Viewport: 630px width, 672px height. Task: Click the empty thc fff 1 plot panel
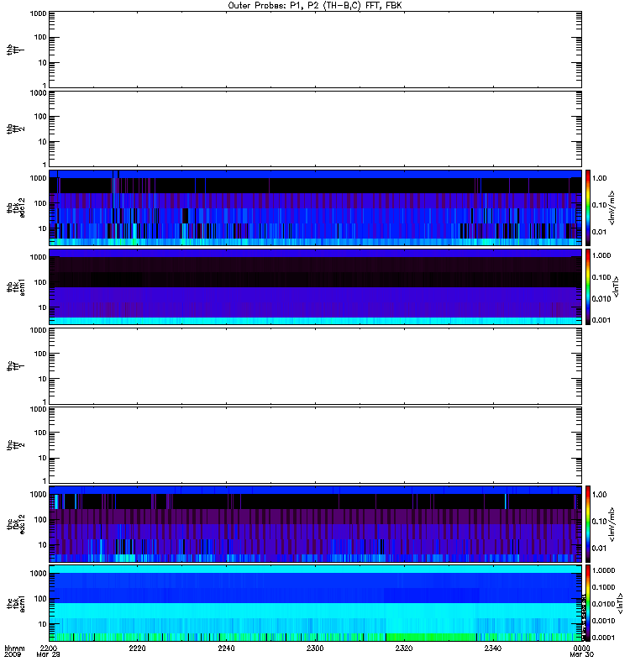pyautogui.click(x=316, y=366)
